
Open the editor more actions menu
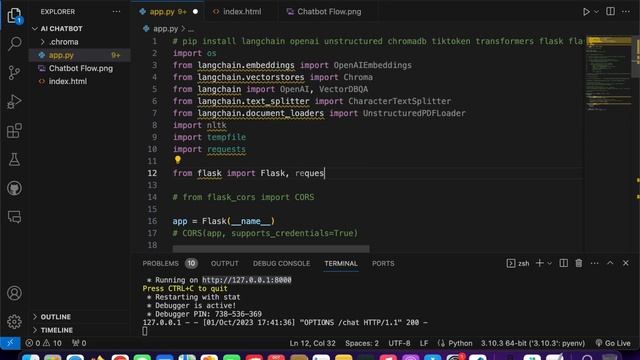[626, 12]
